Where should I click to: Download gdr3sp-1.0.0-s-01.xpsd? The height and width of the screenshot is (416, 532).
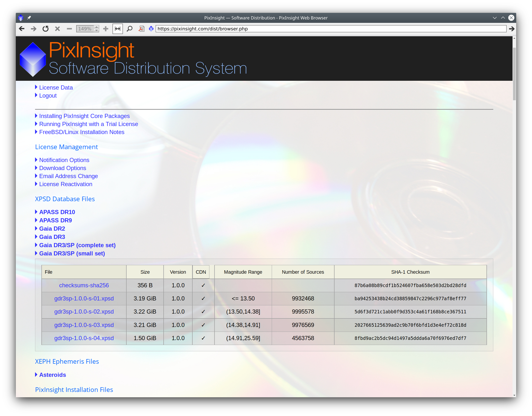pyautogui.click(x=84, y=298)
